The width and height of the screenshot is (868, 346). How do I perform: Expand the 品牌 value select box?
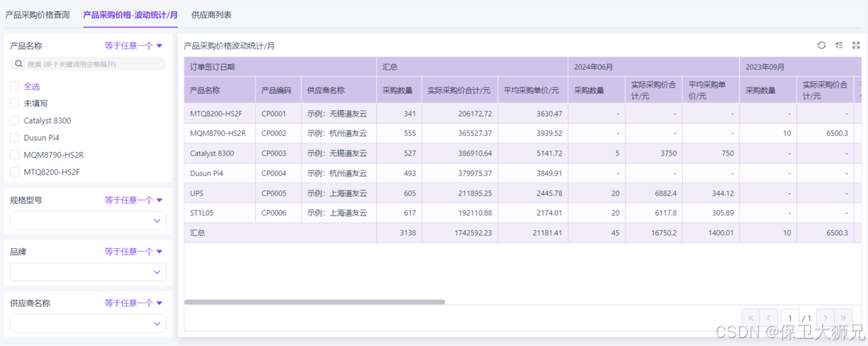[88, 271]
